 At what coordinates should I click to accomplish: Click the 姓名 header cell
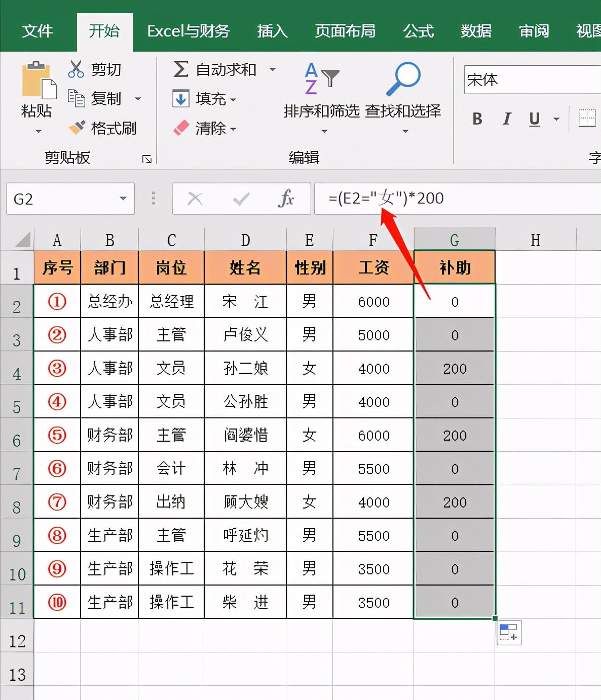pyautogui.click(x=245, y=267)
